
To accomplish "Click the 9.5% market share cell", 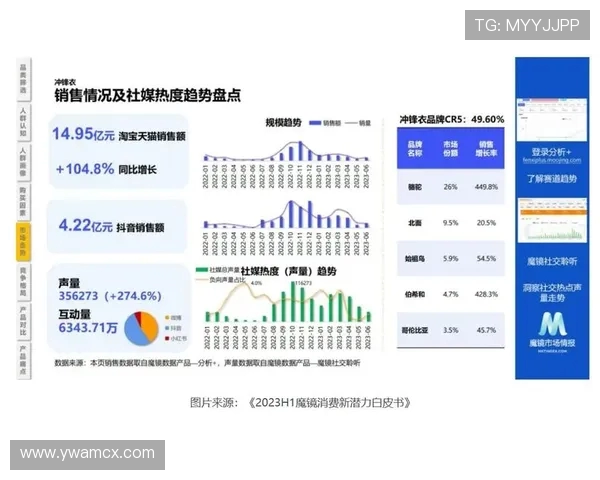I will tap(450, 223).
